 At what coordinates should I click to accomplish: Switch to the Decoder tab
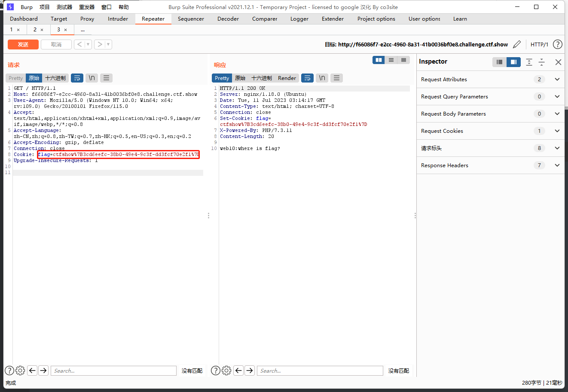tap(228, 19)
